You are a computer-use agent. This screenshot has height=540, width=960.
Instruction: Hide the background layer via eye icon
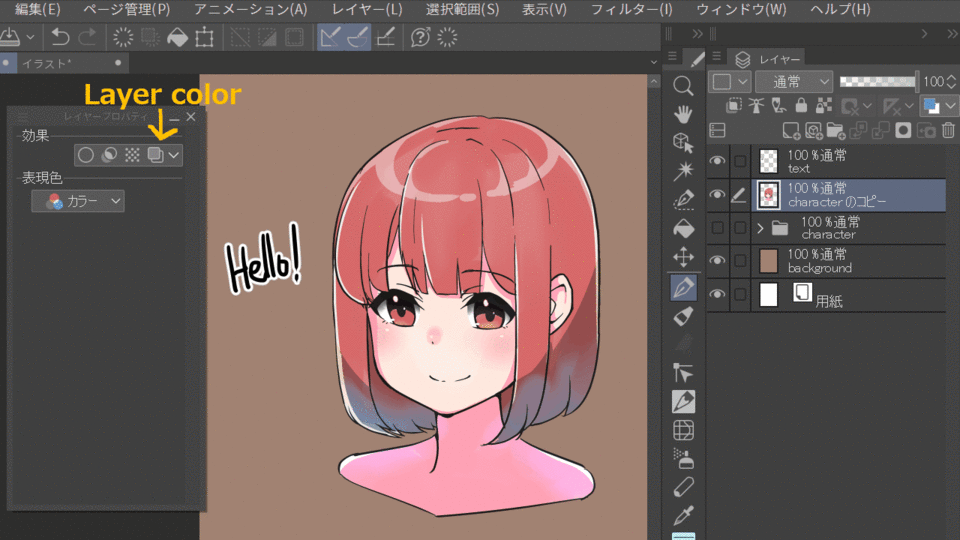[717, 261]
